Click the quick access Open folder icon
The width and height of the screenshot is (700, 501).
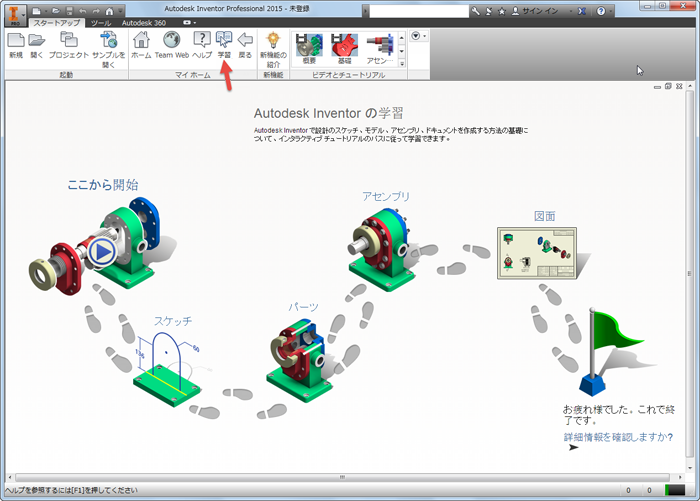pyautogui.click(x=56, y=11)
